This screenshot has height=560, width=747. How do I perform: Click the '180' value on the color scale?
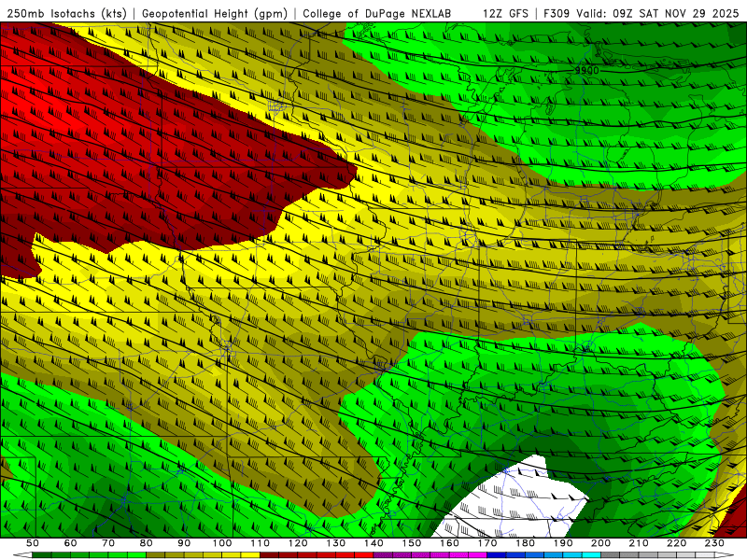coord(526,543)
